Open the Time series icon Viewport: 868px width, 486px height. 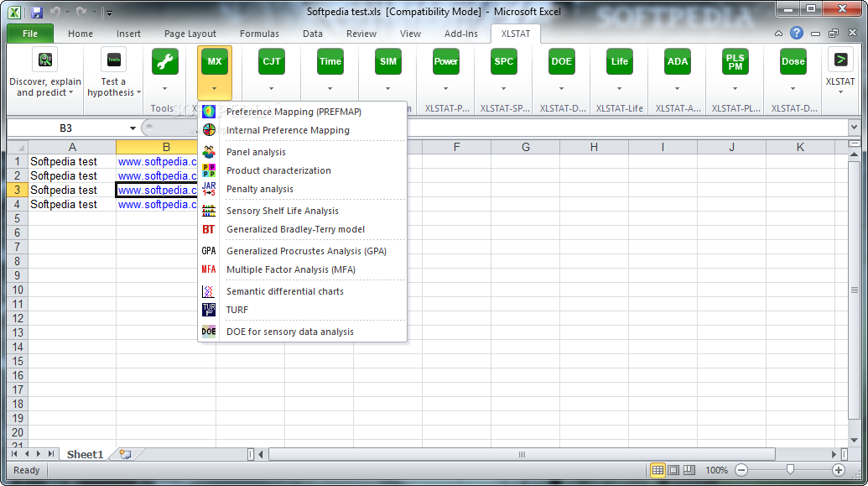point(330,61)
